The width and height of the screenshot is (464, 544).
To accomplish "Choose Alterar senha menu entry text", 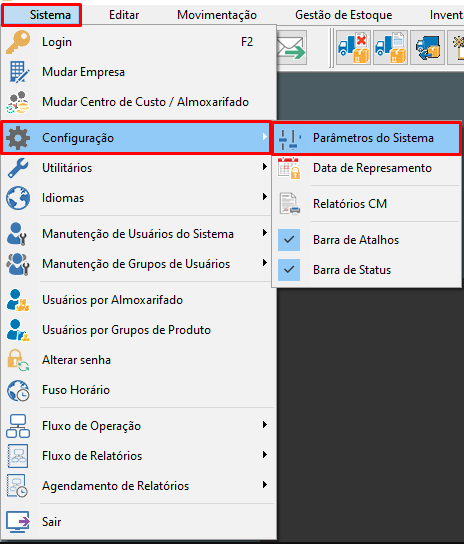I will (76, 360).
